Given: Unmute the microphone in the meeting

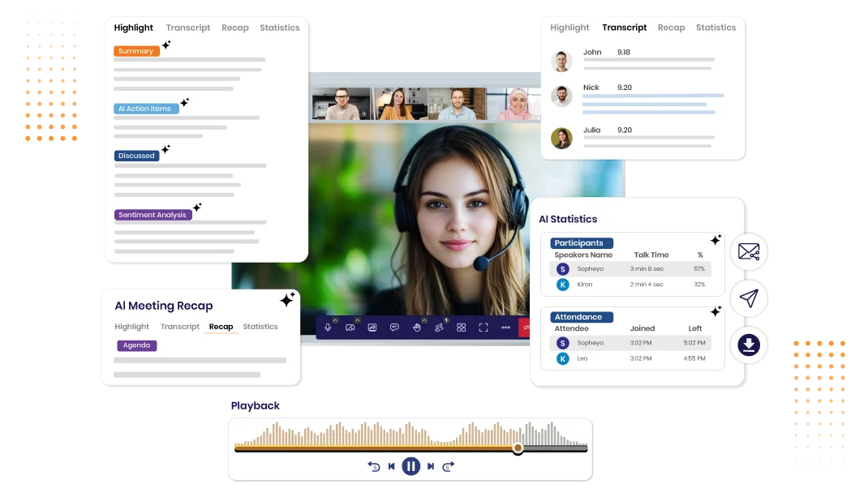Looking at the screenshot, I should pos(328,328).
